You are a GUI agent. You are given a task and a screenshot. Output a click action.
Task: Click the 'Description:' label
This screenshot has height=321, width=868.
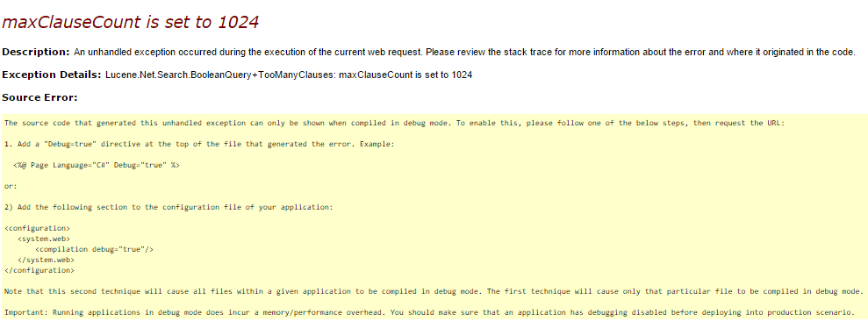36,52
